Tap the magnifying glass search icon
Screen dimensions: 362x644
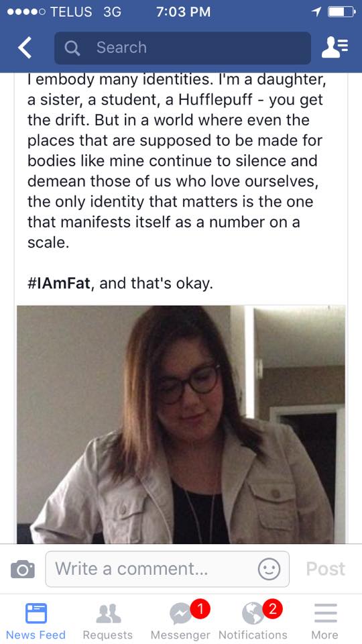[x=72, y=48]
